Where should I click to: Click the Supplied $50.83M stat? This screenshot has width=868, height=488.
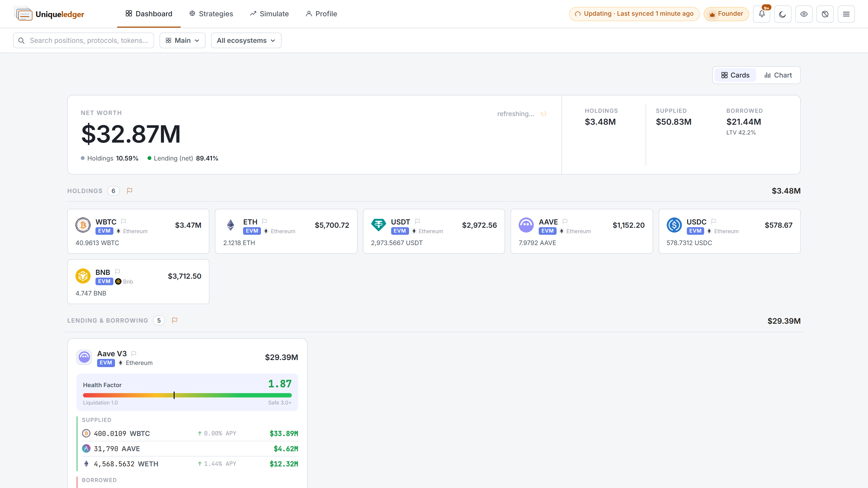(x=673, y=117)
